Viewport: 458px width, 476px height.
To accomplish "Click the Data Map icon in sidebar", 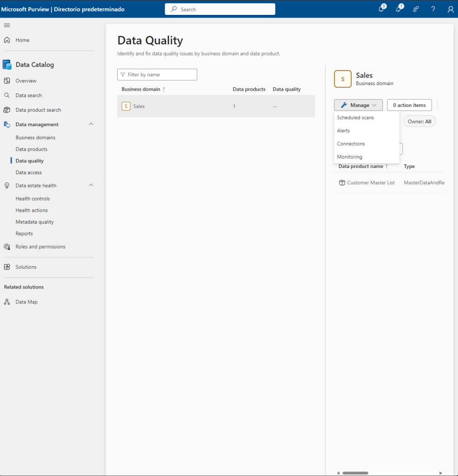I will pyautogui.click(x=7, y=302).
